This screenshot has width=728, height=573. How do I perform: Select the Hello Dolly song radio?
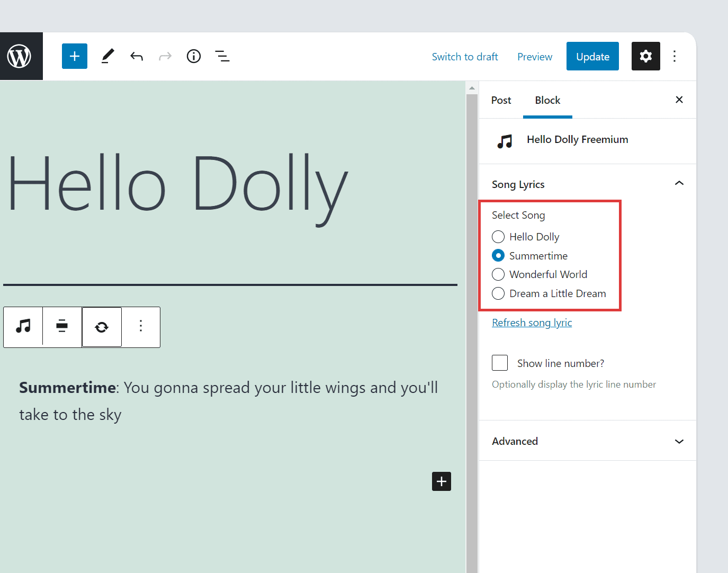tap(498, 237)
